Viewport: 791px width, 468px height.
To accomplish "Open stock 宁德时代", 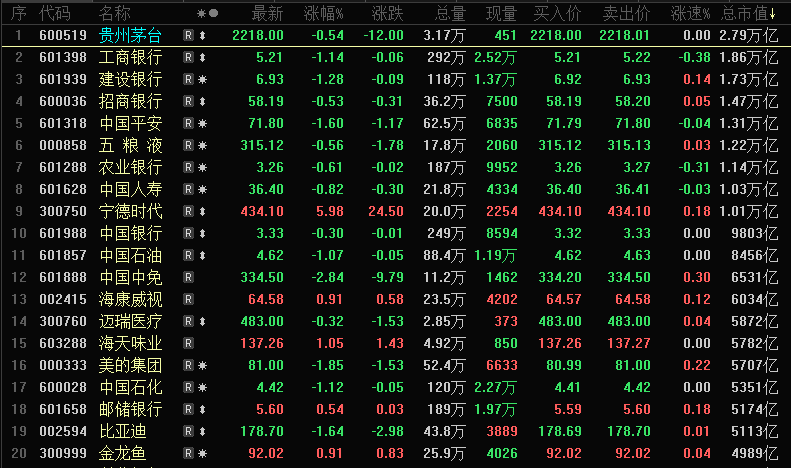I will tap(130, 211).
